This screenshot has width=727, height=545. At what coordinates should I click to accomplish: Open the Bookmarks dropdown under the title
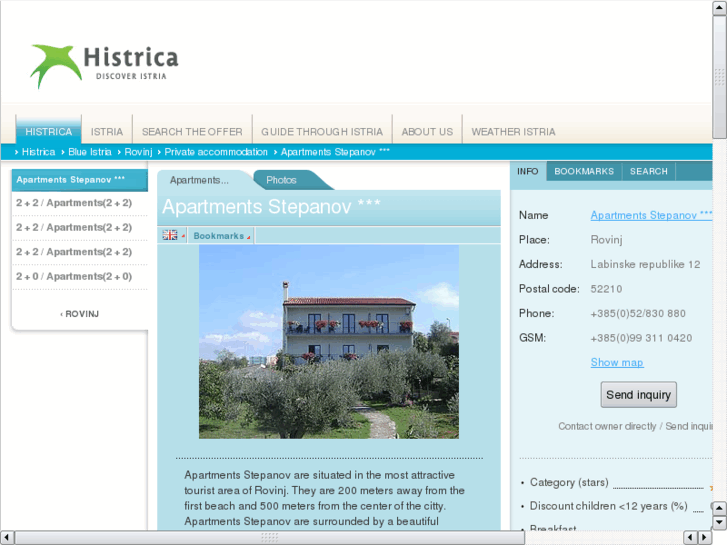pyautogui.click(x=221, y=236)
